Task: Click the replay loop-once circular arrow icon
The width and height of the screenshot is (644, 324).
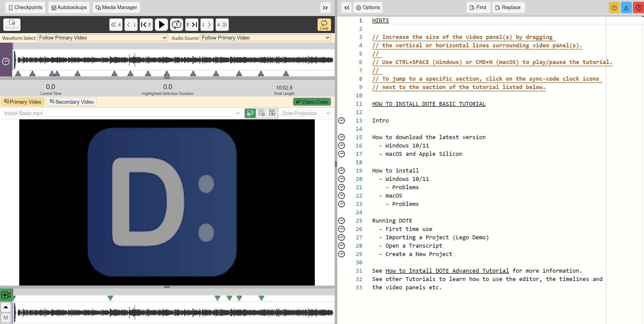Action: coord(177,25)
